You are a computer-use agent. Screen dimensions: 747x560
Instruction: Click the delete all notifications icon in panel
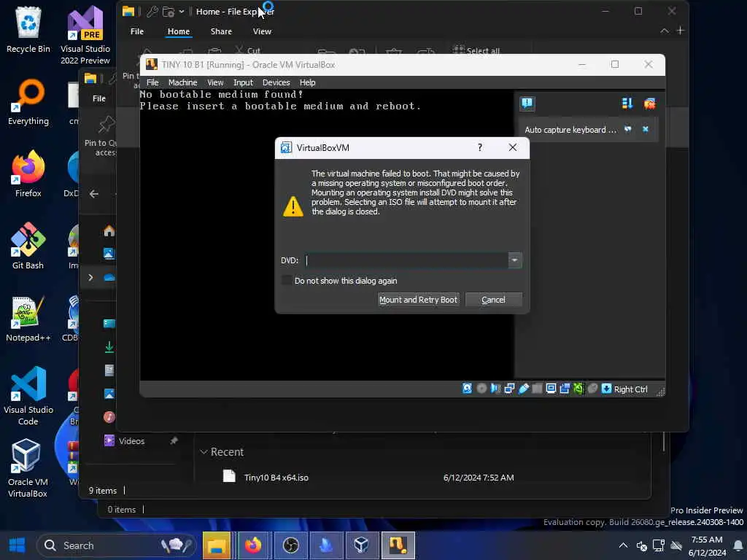650,104
